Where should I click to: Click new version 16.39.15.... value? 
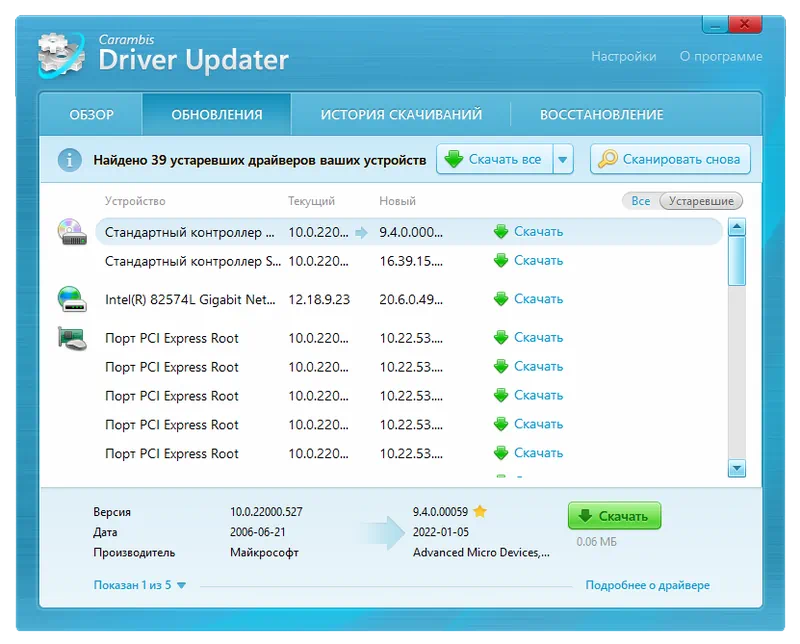(x=411, y=261)
